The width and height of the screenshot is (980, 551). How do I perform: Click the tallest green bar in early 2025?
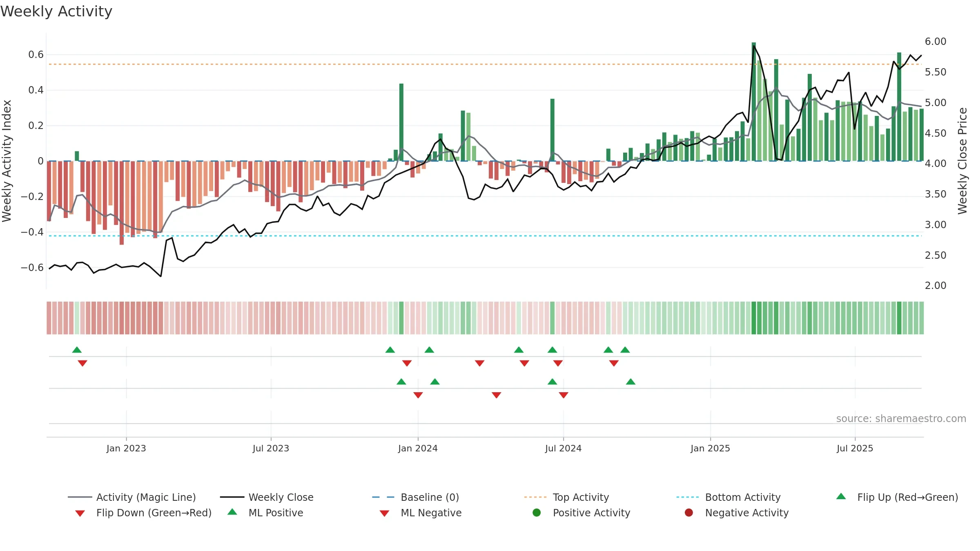(x=754, y=102)
